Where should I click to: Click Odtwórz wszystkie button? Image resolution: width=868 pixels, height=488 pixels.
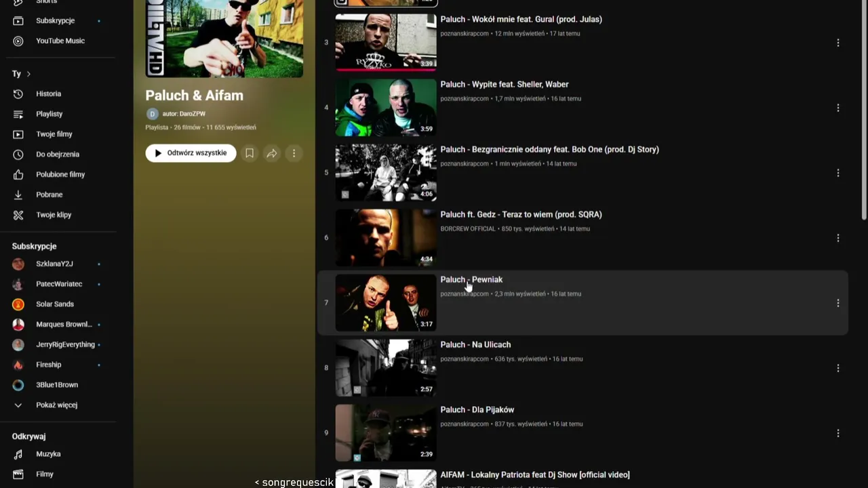point(191,153)
